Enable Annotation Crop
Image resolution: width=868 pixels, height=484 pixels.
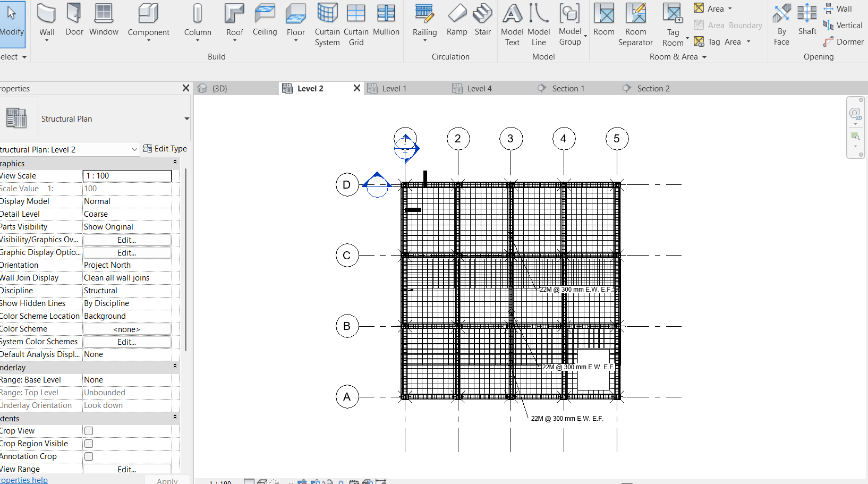point(88,456)
